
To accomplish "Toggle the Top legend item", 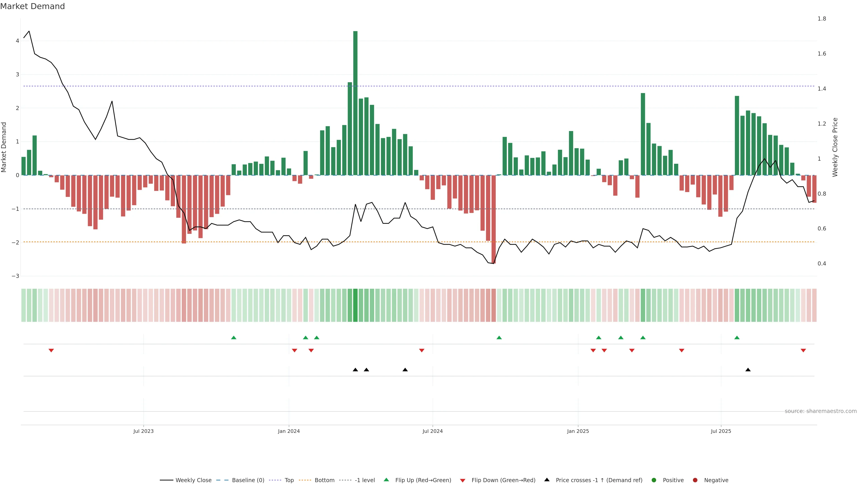I will pyautogui.click(x=289, y=480).
